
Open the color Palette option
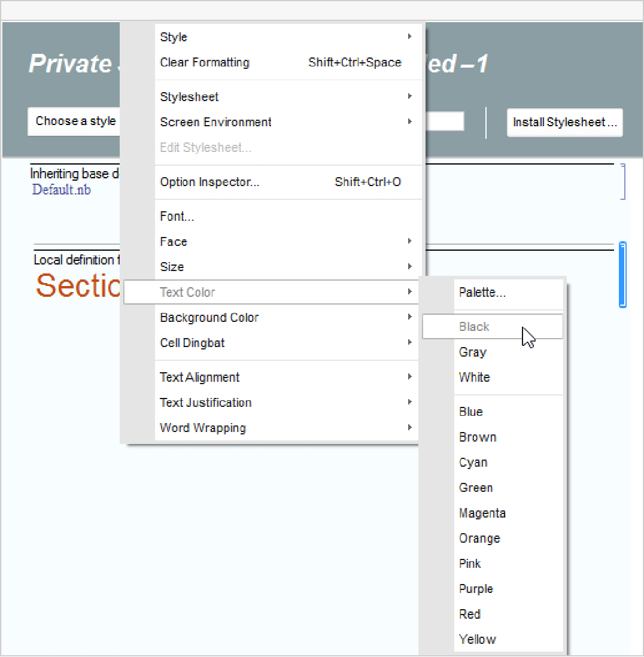coord(482,293)
